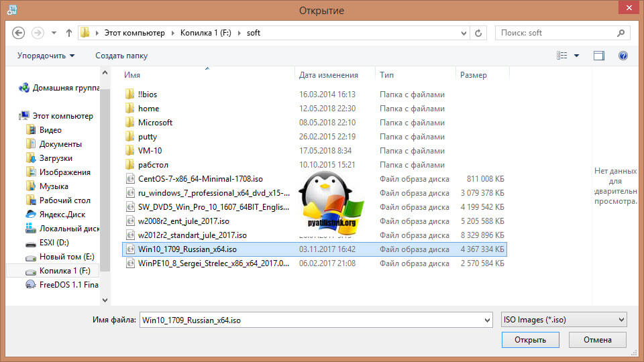Image resolution: width=644 pixels, height=362 pixels.
Task: Open the help question mark icon
Action: click(x=623, y=56)
